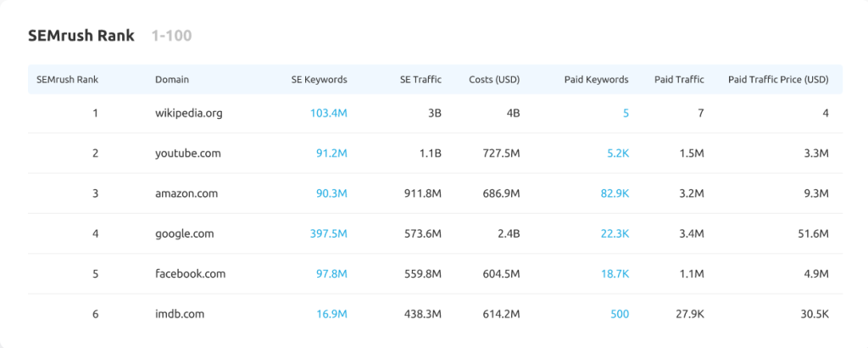Image resolution: width=868 pixels, height=348 pixels.
Task: Select rank number 1 in wikipedia.org row
Action: 95,114
